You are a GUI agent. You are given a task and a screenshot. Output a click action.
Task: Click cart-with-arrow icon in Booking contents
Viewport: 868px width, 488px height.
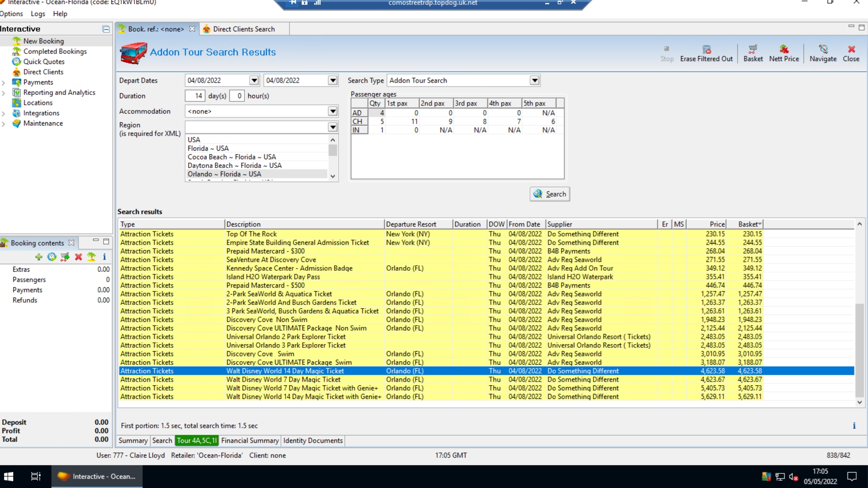(x=65, y=257)
